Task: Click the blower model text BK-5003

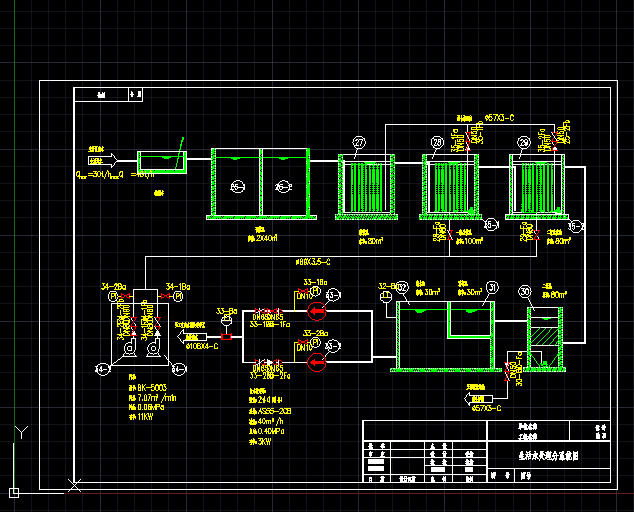Action: point(152,387)
